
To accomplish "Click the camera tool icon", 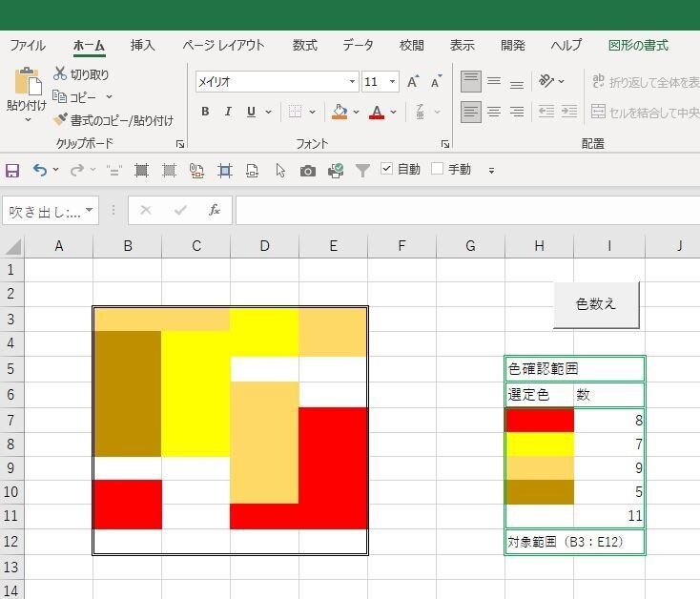I will [x=308, y=171].
